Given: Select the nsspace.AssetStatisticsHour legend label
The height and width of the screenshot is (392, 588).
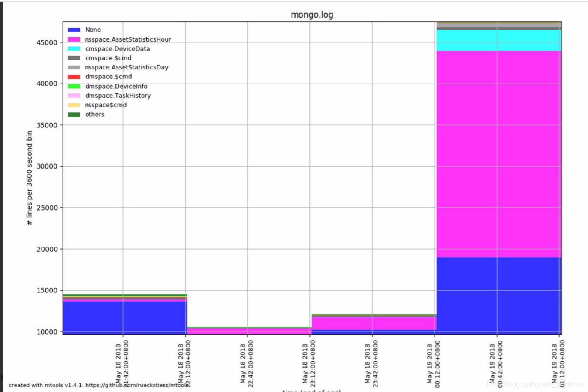Looking at the screenshot, I should coord(128,39).
